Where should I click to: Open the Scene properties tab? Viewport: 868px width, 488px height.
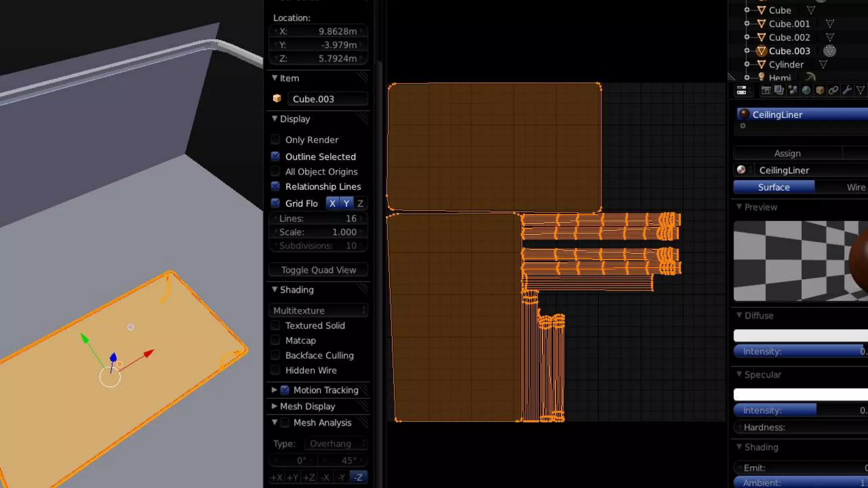coord(793,90)
